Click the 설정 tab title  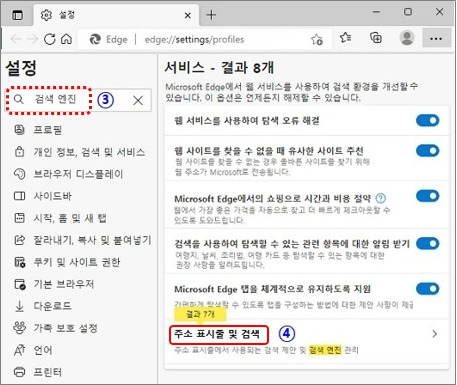point(67,15)
